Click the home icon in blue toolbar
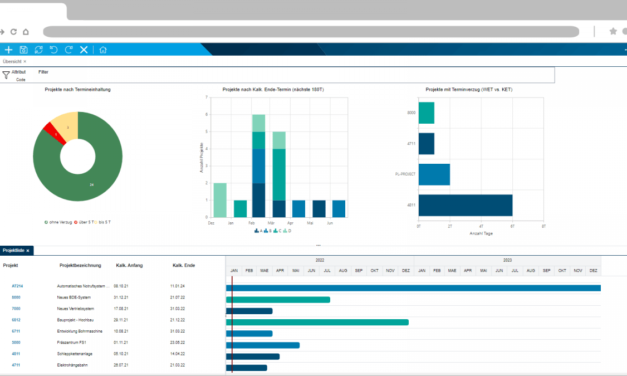Screen dimensions: 627x376 coord(103,50)
